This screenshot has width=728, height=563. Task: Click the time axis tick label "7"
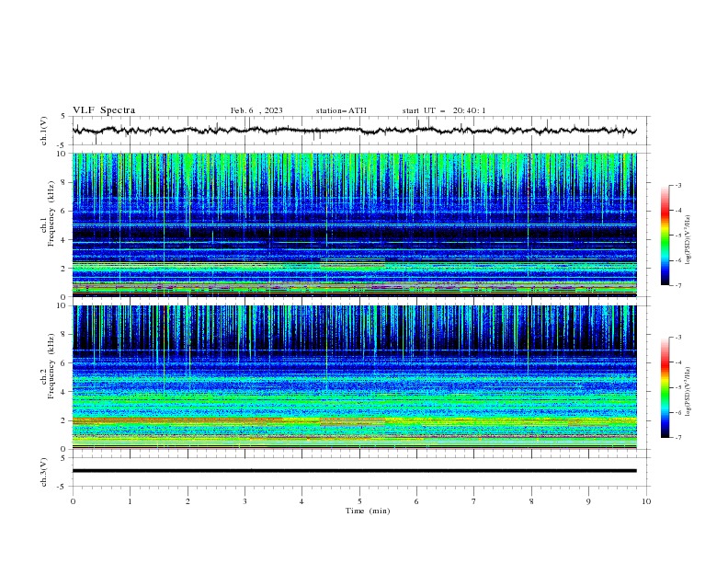tap(474, 501)
